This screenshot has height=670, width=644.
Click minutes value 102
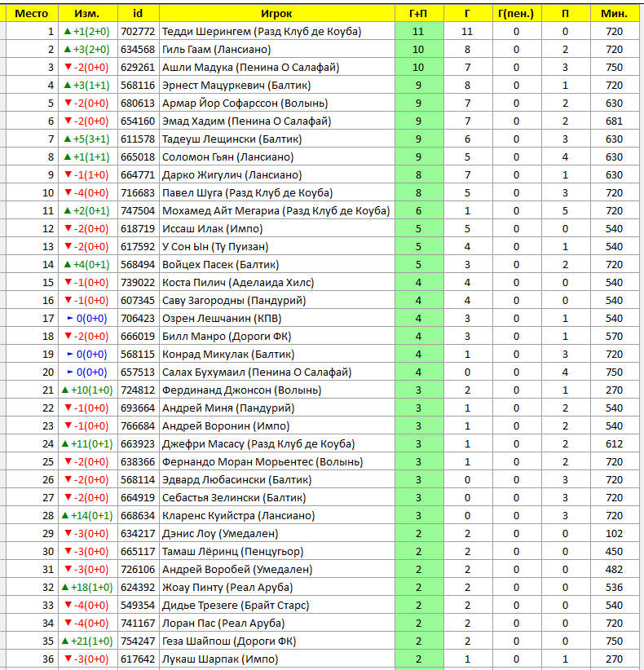pyautogui.click(x=614, y=534)
